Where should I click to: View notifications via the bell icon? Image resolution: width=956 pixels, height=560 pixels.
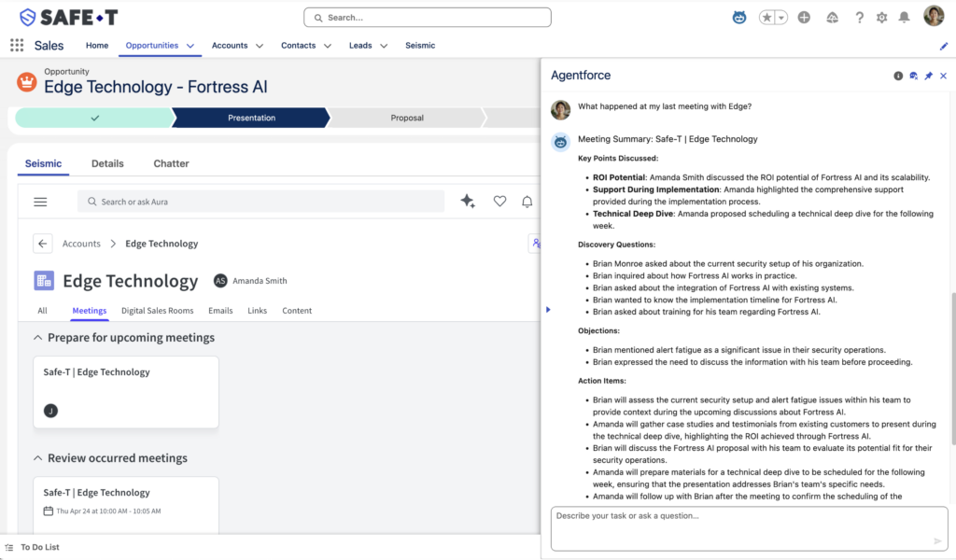[x=904, y=18]
